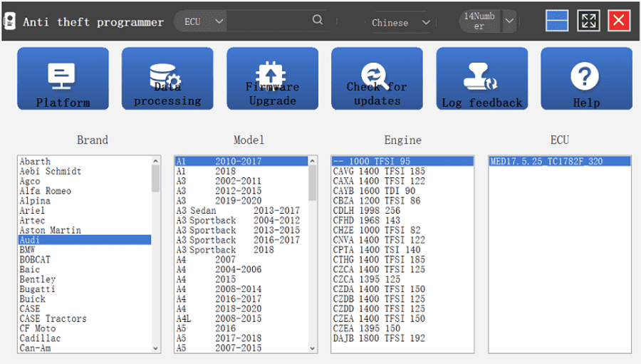This screenshot has height=364, width=641.
Task: Select Abarth in Brand list
Action: (85, 162)
